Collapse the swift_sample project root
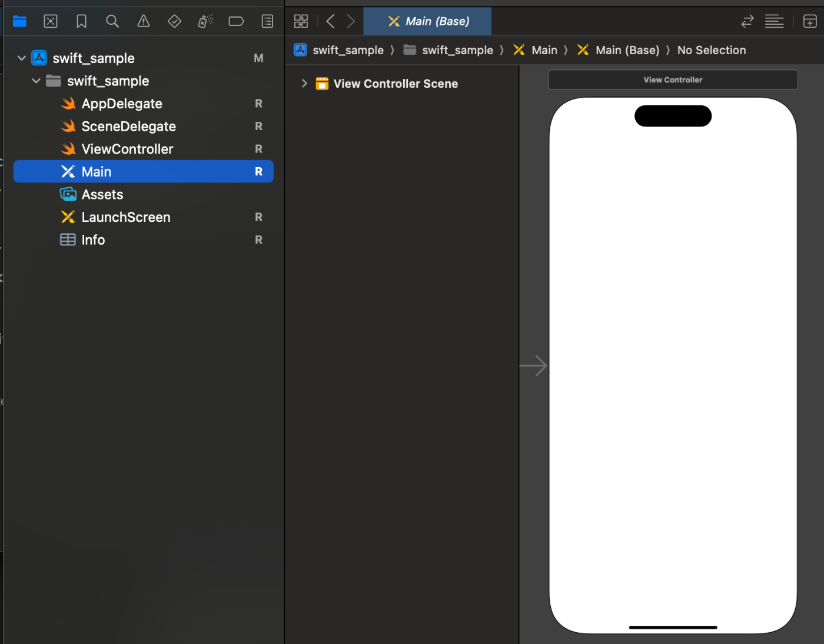This screenshot has width=824, height=644. [x=22, y=58]
